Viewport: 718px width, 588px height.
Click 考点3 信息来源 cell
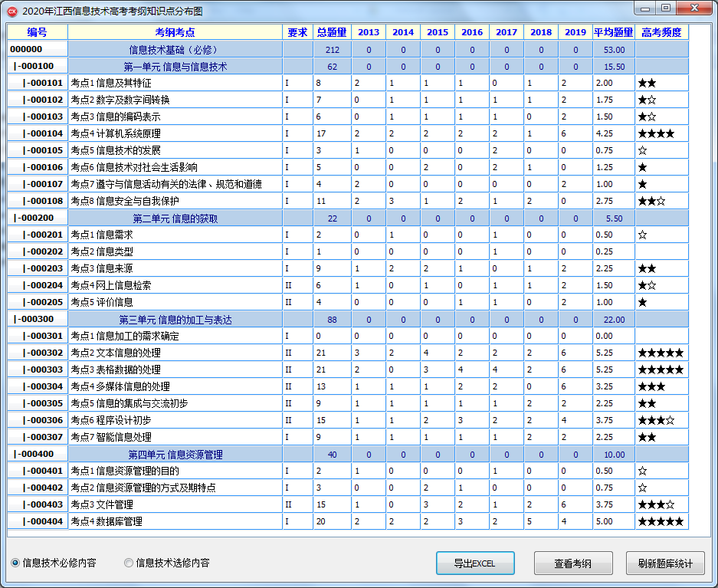(x=175, y=268)
